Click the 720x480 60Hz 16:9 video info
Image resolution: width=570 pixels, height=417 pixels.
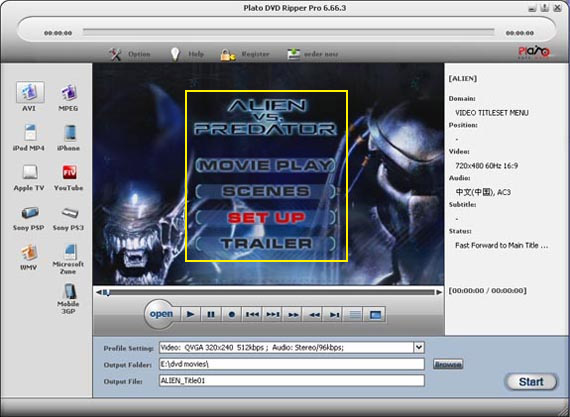tap(486, 166)
